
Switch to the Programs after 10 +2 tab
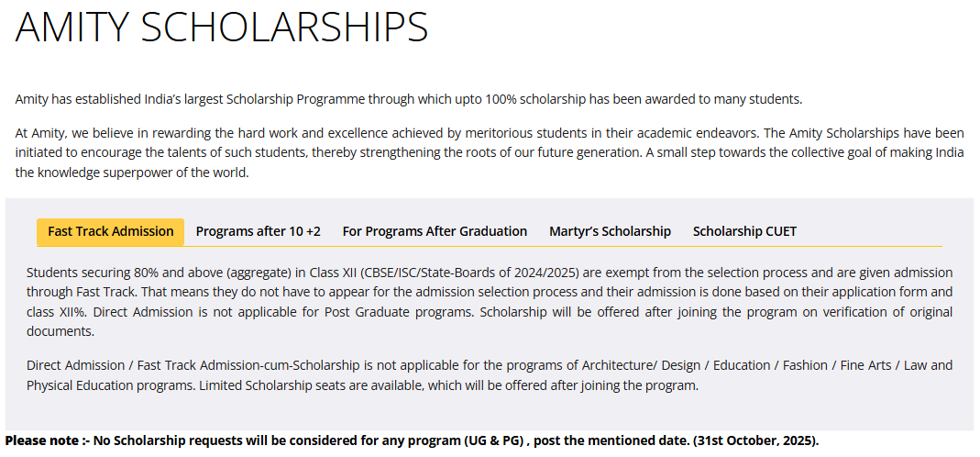259,231
